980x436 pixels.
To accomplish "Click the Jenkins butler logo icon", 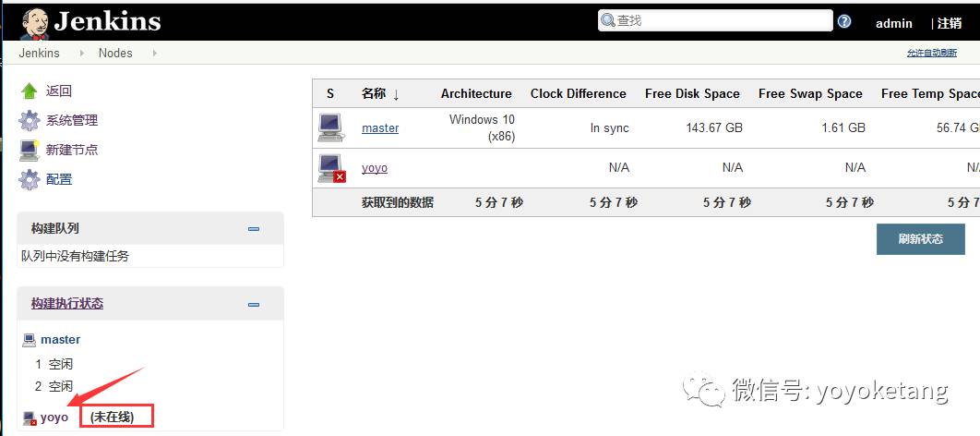I will pyautogui.click(x=34, y=24).
